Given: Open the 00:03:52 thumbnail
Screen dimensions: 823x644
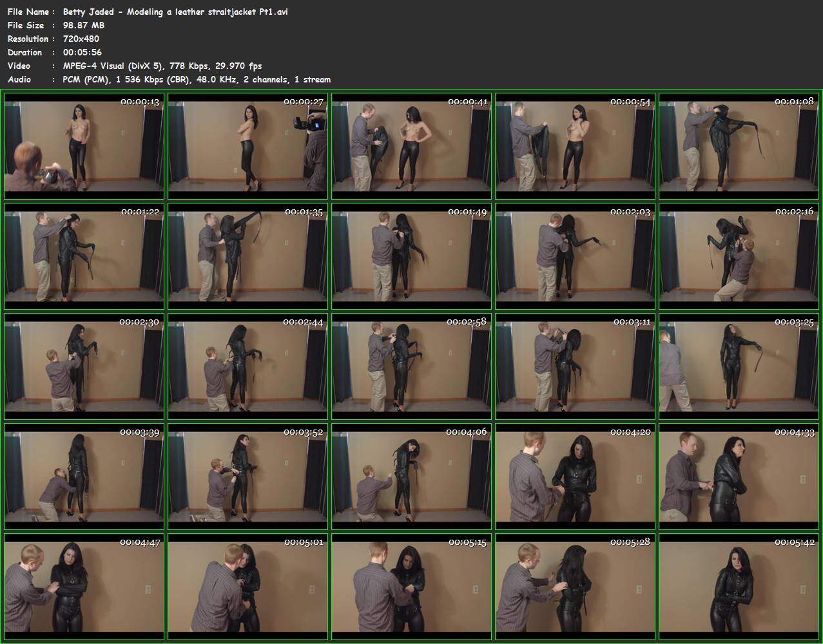Looking at the screenshot, I should coord(247,476).
